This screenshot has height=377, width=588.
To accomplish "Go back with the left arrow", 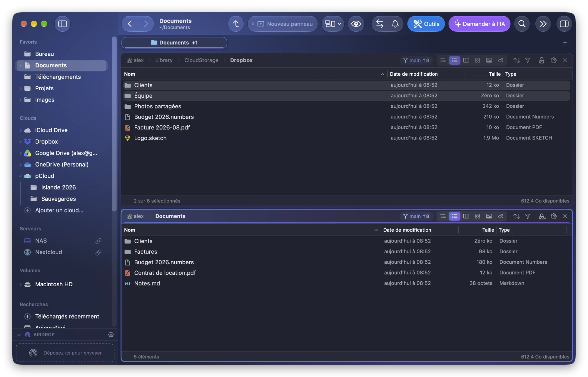I will click(x=130, y=24).
